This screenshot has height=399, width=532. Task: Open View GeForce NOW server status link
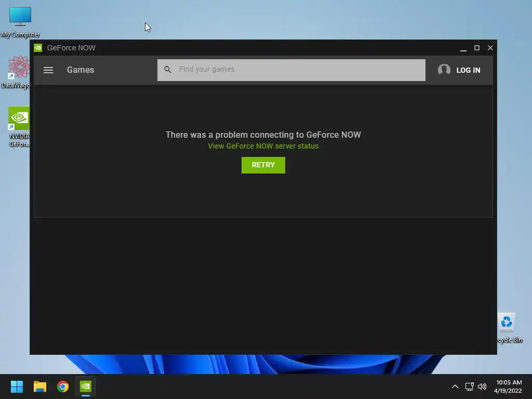[x=263, y=146]
